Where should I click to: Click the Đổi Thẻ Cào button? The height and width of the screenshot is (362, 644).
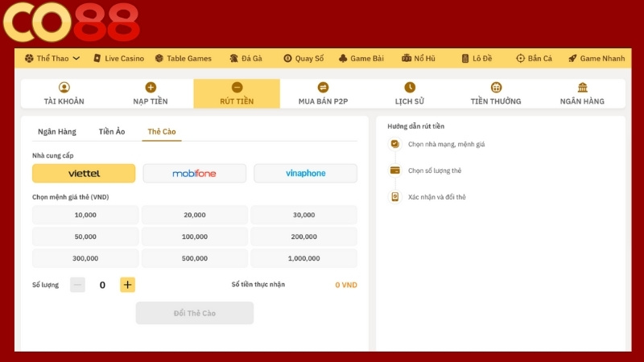point(195,313)
